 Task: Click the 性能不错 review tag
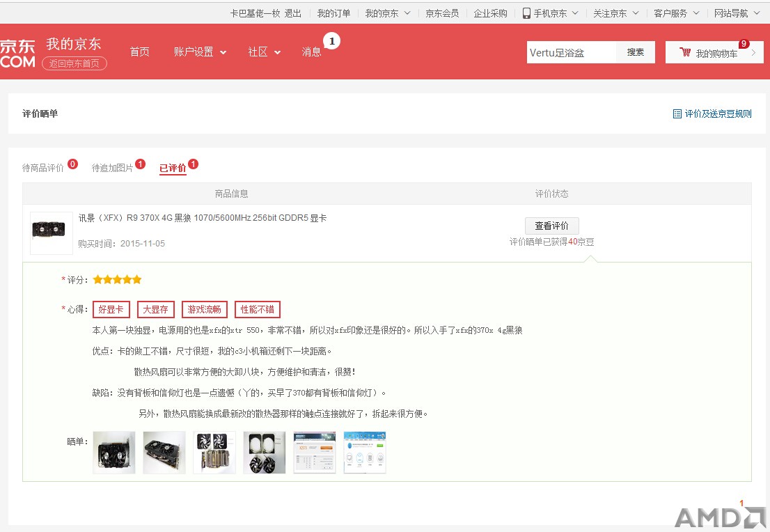[258, 309]
